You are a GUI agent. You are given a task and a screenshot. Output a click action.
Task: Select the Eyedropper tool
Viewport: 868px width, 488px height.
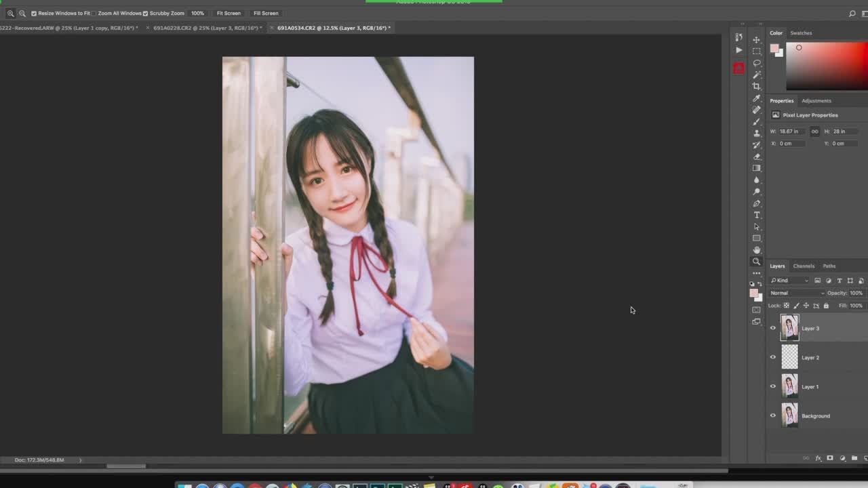click(x=757, y=98)
